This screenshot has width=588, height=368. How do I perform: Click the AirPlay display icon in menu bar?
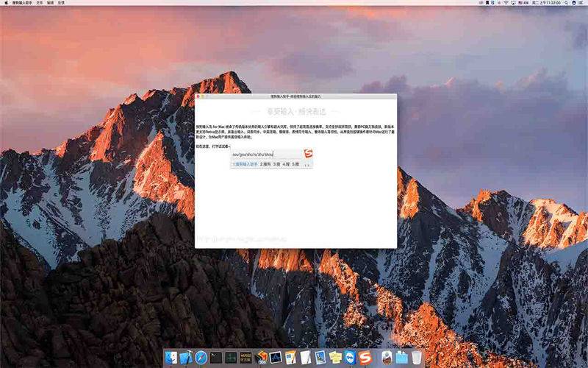tap(513, 3)
